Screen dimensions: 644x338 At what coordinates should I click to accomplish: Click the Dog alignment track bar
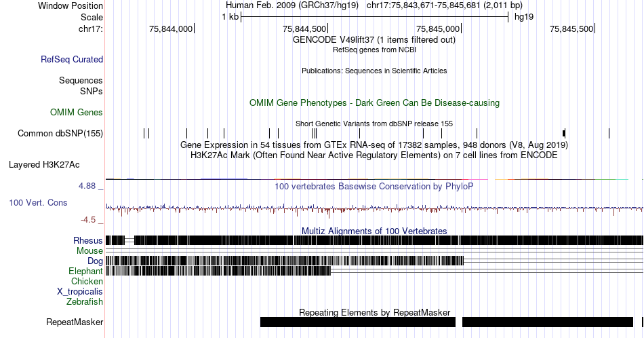coord(285,261)
